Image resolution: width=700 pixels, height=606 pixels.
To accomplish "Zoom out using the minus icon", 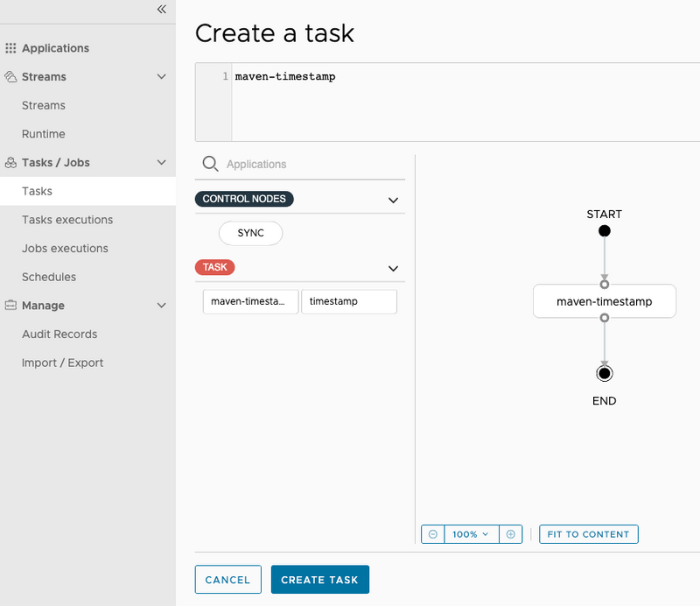I will (x=432, y=533).
